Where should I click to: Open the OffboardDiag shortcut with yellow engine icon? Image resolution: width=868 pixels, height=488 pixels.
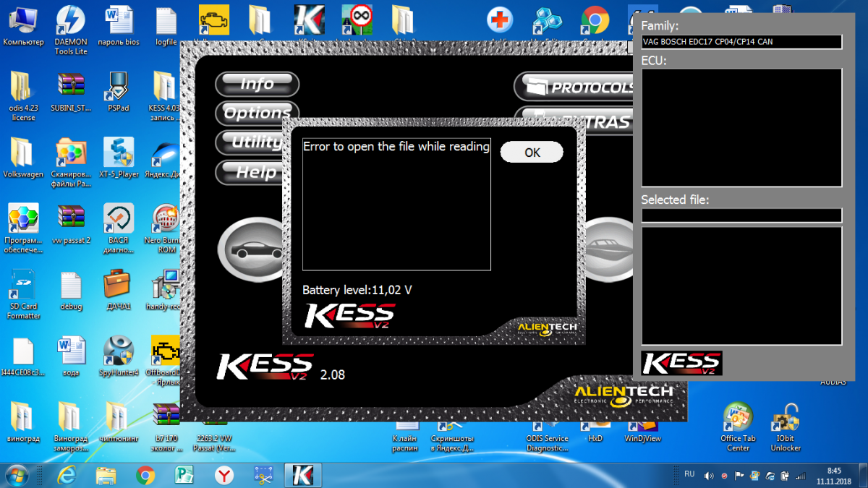166,359
